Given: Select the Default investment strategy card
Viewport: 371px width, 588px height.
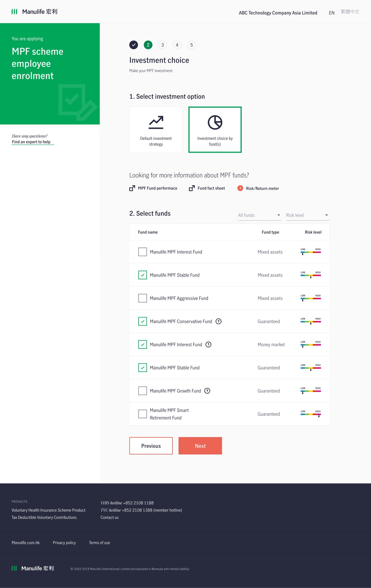Looking at the screenshot, I should [x=156, y=129].
